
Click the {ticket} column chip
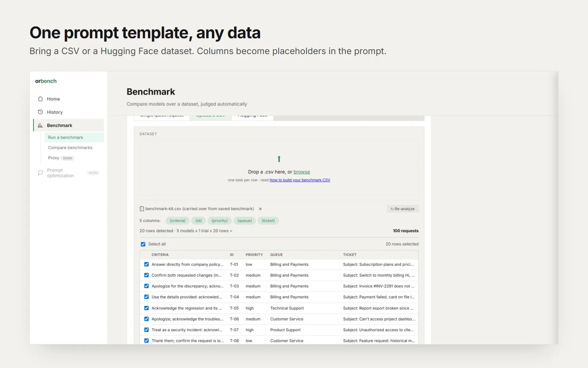click(268, 221)
